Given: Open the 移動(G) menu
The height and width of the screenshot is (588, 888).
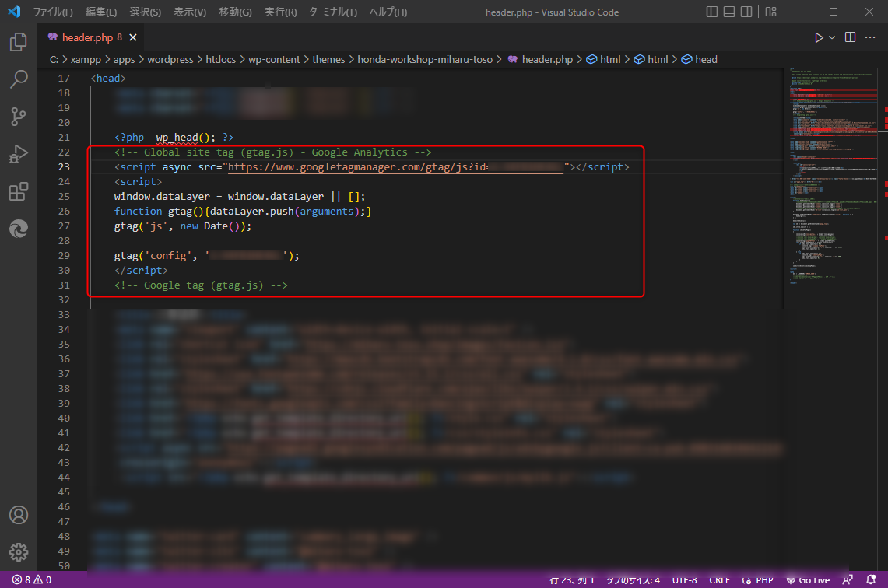Looking at the screenshot, I should 235,12.
